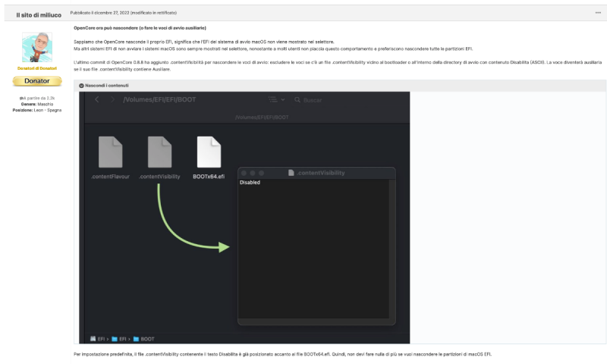
Task: Open the embedded Finder screenshot image
Action: click(x=244, y=218)
